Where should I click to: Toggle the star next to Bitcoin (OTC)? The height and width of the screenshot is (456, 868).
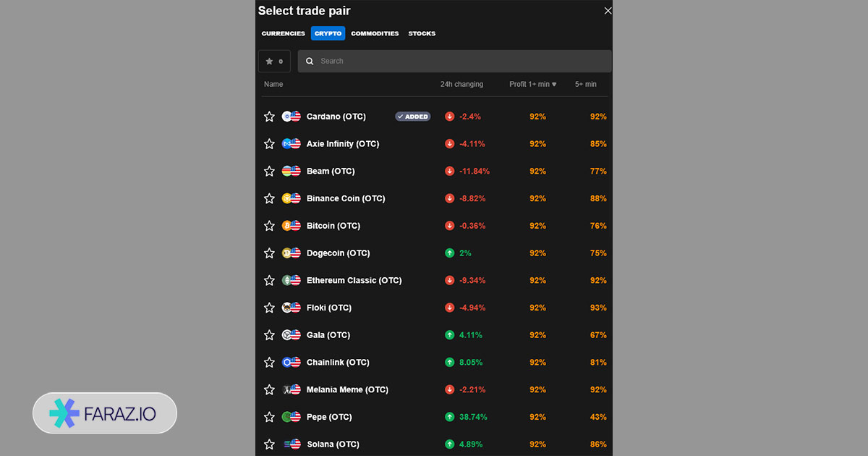(x=269, y=226)
